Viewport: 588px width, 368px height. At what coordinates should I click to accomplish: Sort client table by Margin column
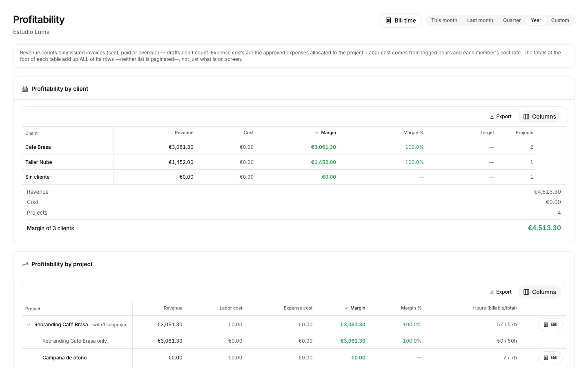325,132
